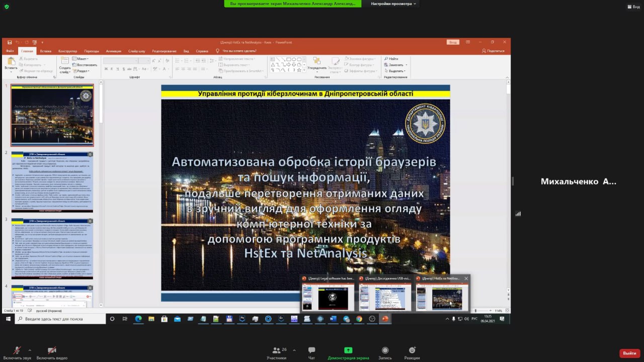This screenshot has width=644, height=362.
Task: Select slide 1 thumbnail in the panel
Action: (52, 115)
